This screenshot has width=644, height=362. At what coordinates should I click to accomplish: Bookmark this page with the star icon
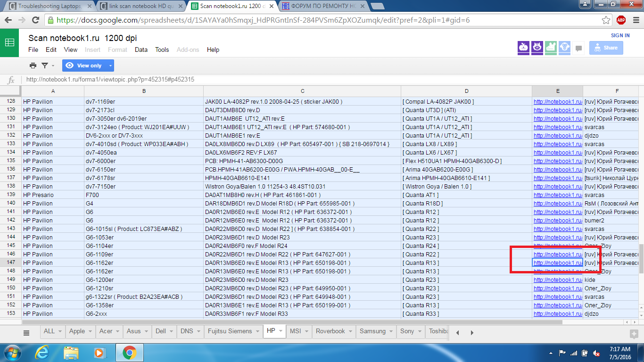pyautogui.click(x=606, y=20)
